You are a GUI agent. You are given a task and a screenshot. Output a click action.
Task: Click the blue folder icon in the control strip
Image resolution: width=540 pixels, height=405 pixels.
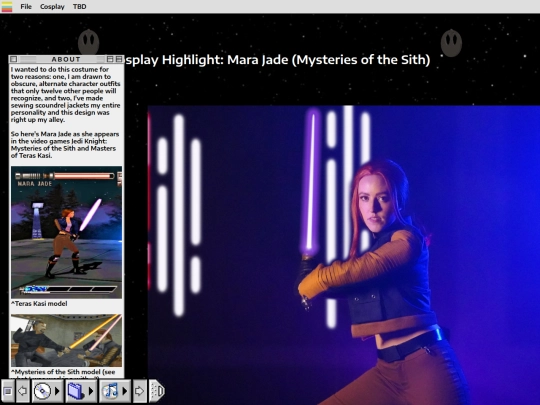click(x=76, y=391)
